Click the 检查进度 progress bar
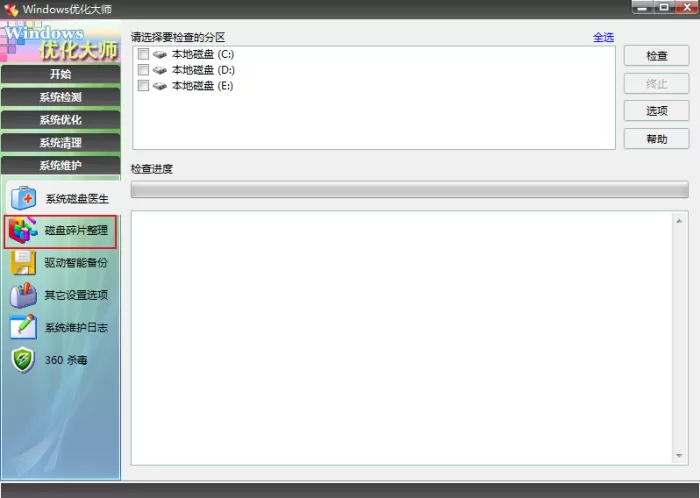 409,189
